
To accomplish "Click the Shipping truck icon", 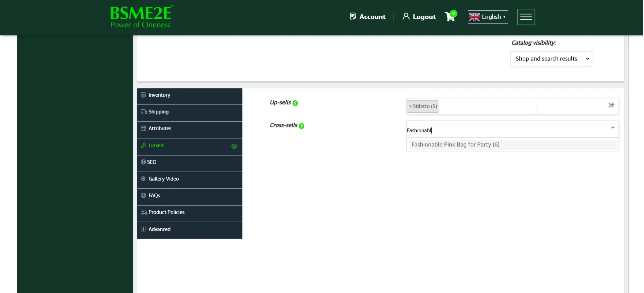I will (144, 112).
